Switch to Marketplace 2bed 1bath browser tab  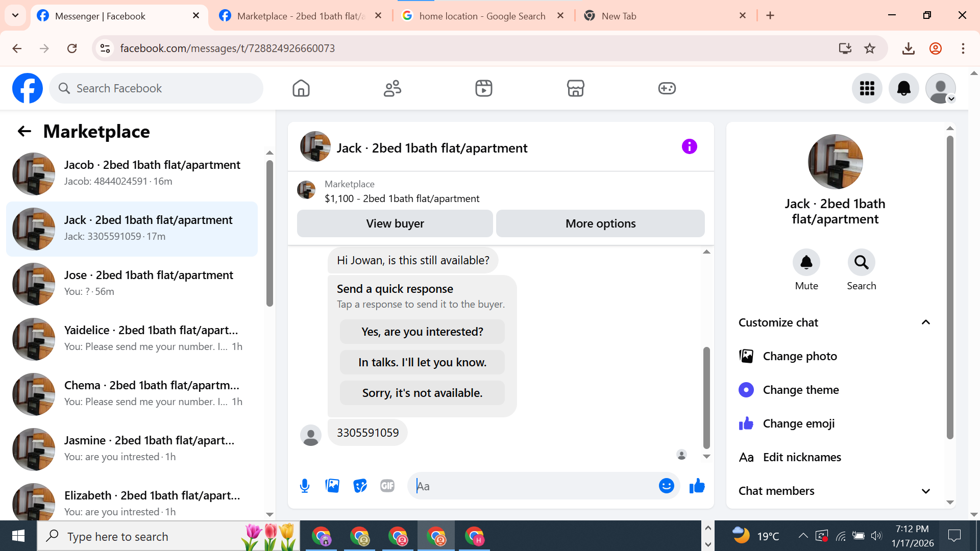coord(300,16)
